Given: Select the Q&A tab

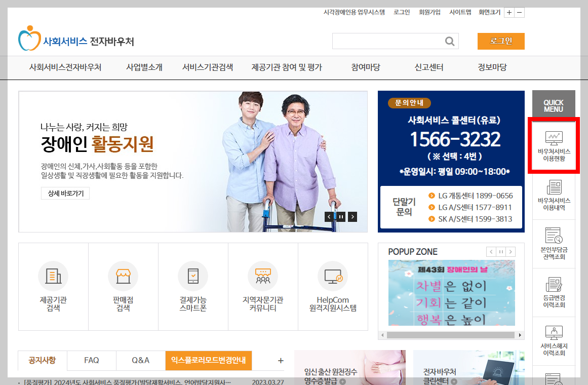Looking at the screenshot, I should pyautogui.click(x=141, y=360).
